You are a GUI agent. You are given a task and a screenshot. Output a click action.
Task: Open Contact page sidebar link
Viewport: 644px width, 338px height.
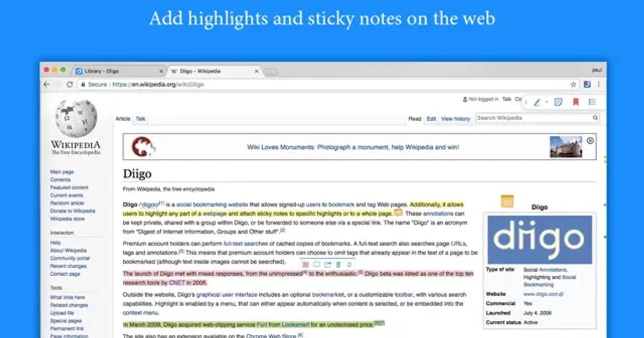65,274
